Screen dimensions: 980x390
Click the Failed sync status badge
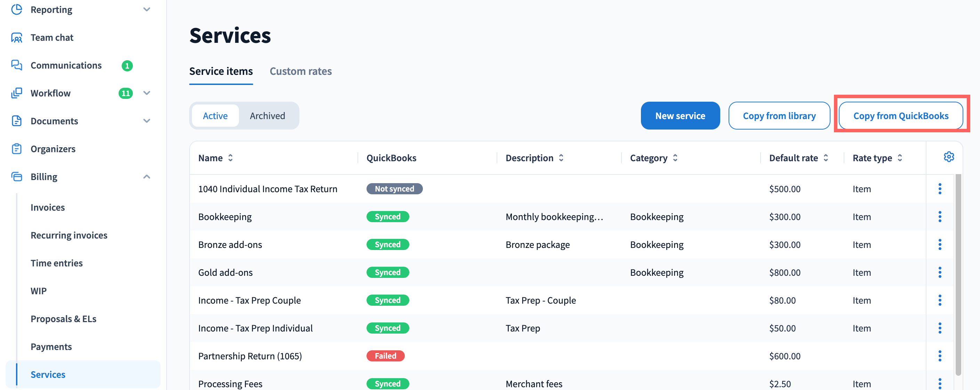(x=385, y=356)
